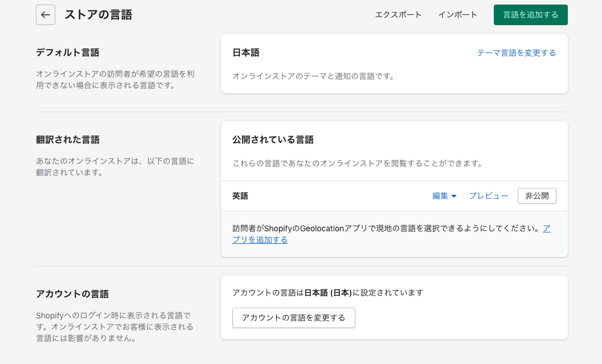Click the ストアの言語 page title
The width and height of the screenshot is (602, 364).
coord(98,15)
